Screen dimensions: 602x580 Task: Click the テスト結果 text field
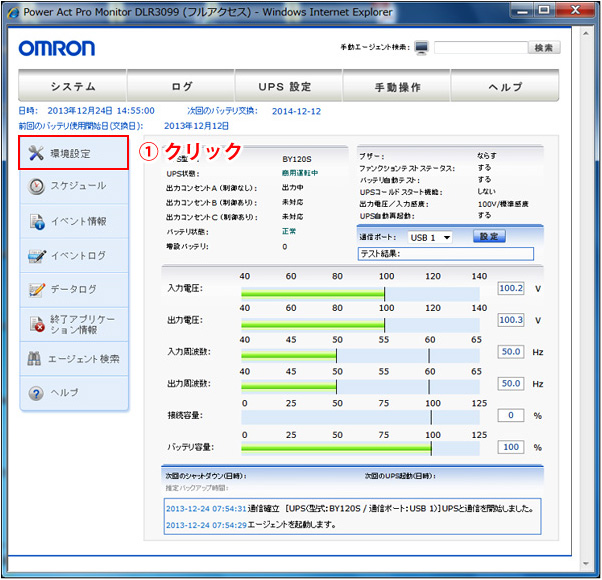tap(445, 254)
